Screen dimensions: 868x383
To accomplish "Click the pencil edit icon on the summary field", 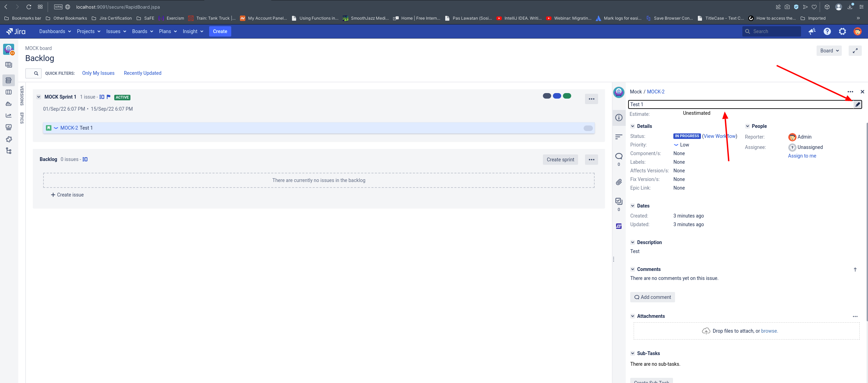I will [x=857, y=104].
